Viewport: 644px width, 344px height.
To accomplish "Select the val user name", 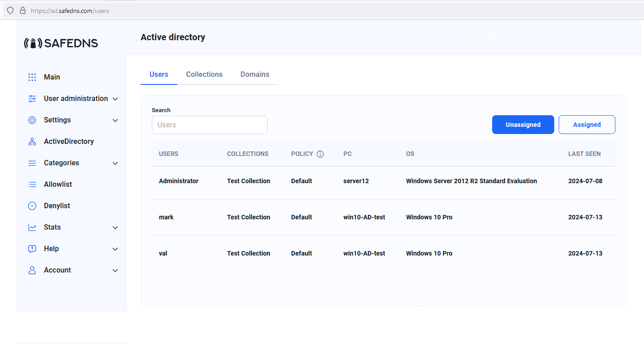I will (x=163, y=253).
